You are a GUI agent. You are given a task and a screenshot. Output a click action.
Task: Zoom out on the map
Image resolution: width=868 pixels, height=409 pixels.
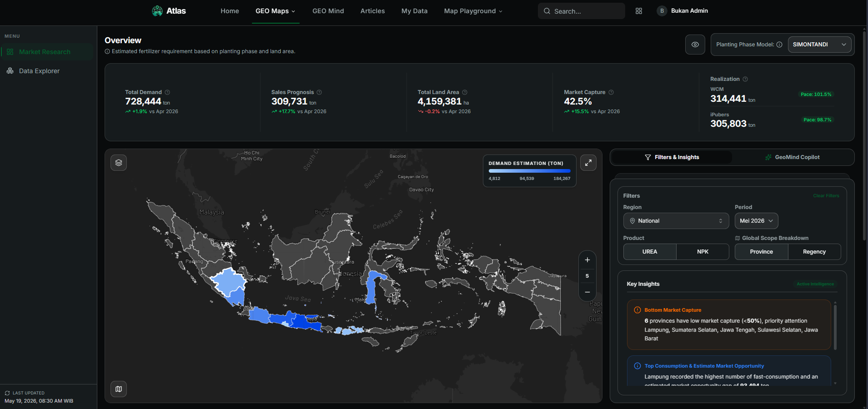(587, 292)
